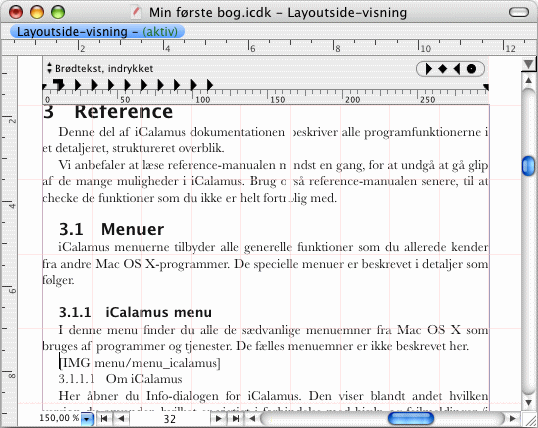Select the tab stop just before the 50 mark
This screenshot has height=428, width=538.
pos(111,85)
